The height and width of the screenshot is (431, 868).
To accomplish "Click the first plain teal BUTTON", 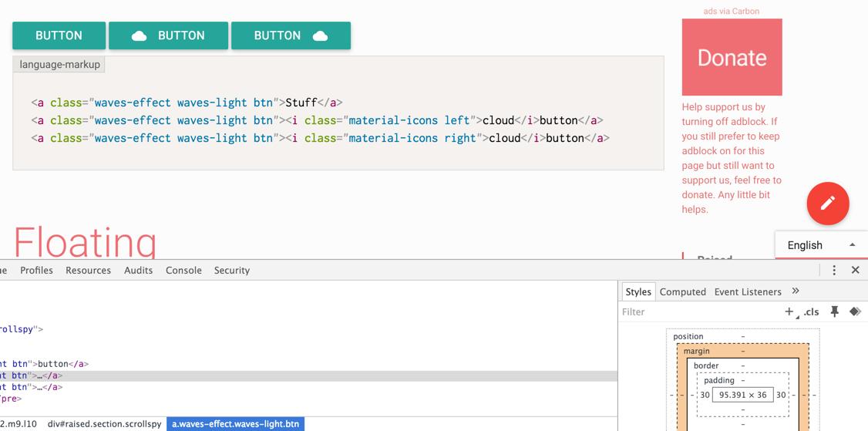I will (59, 36).
